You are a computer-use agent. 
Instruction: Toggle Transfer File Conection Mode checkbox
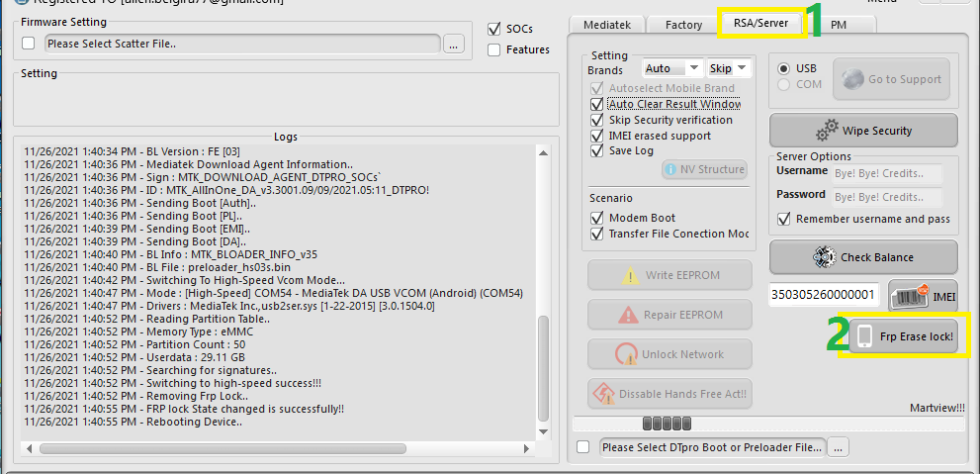point(596,234)
